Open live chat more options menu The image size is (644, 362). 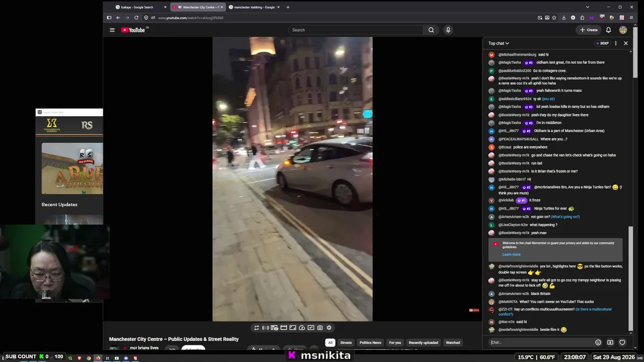point(615,43)
